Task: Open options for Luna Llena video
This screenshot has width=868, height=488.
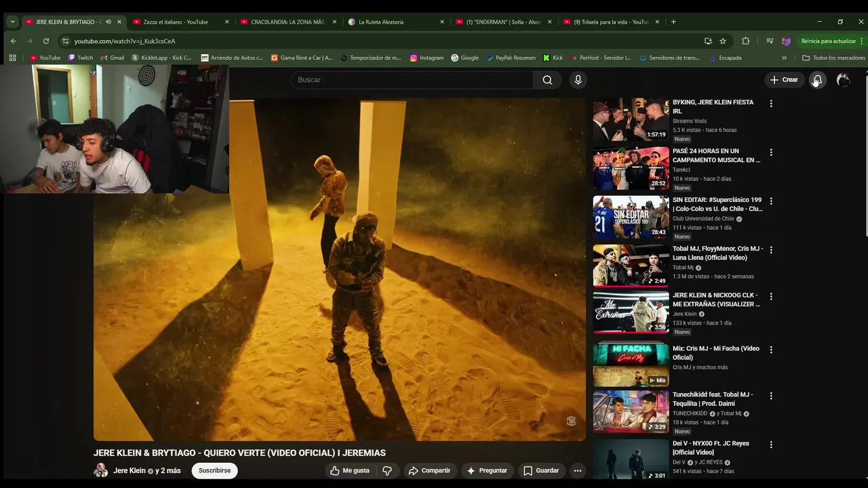Action: [x=770, y=250]
